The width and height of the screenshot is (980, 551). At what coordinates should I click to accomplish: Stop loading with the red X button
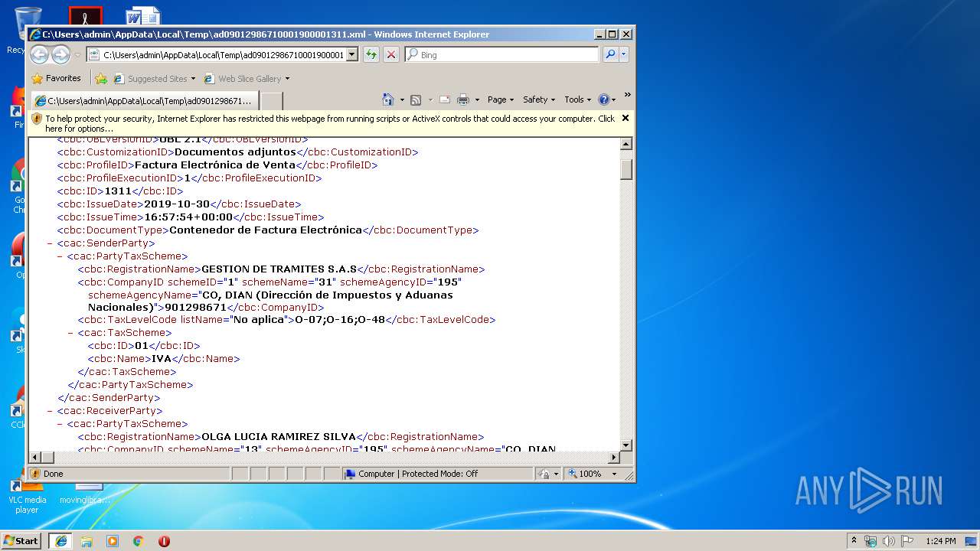coord(391,54)
